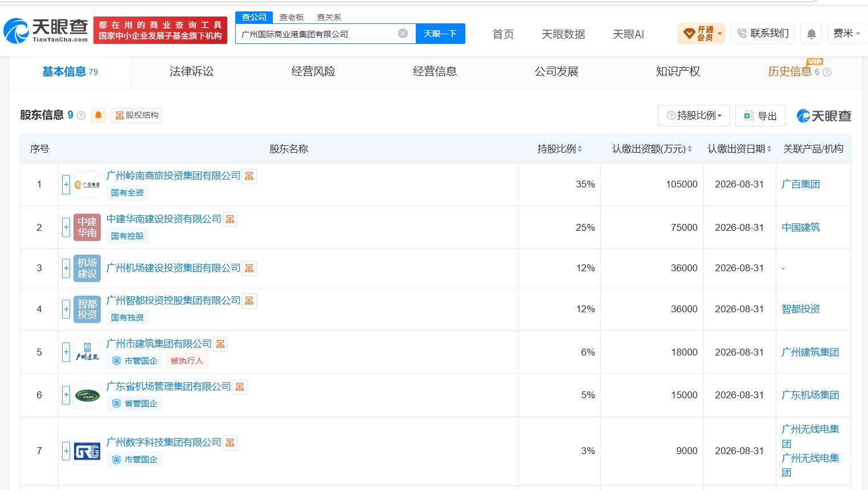The height and width of the screenshot is (490, 868).
Task: Click the 中建华南 logo tile
Action: [87, 227]
